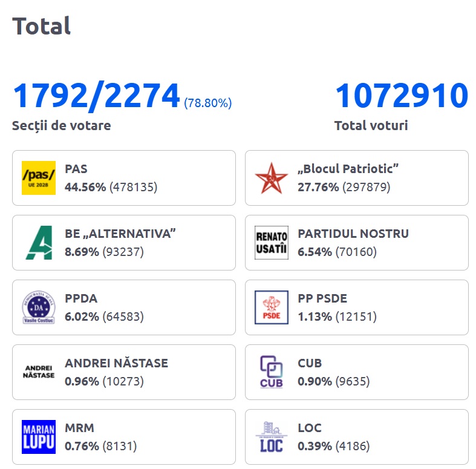Open the PARTIDUL NOSTRU party name
476x469 pixels.
tap(353, 234)
